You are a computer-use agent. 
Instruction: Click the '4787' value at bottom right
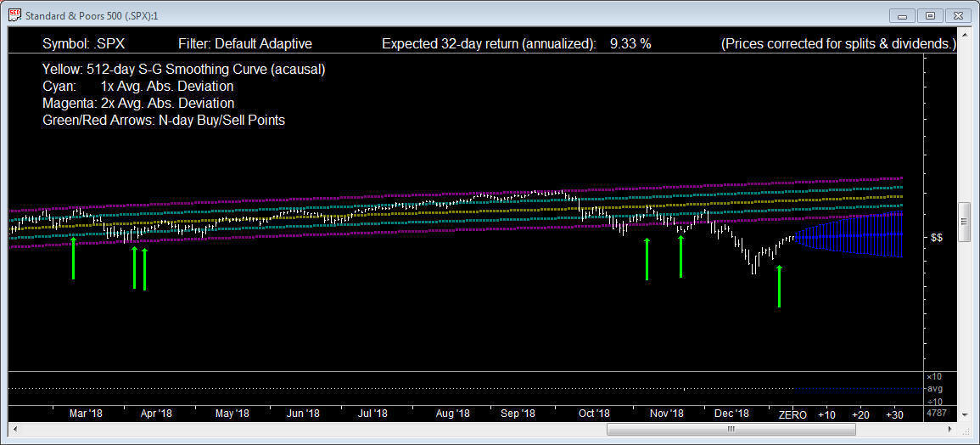click(938, 414)
